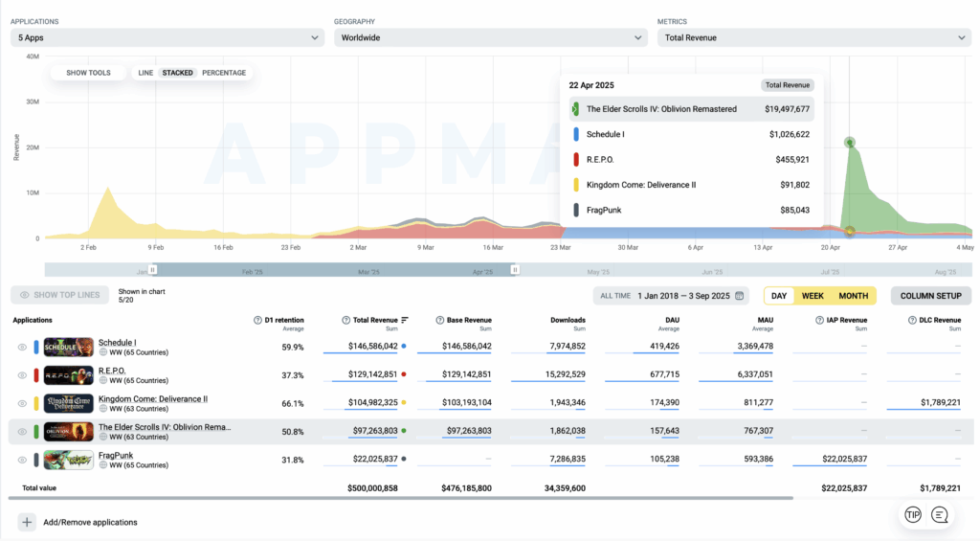Screen dimensions: 980x541
Task: Open the chat feedback icon
Action: tap(940, 515)
